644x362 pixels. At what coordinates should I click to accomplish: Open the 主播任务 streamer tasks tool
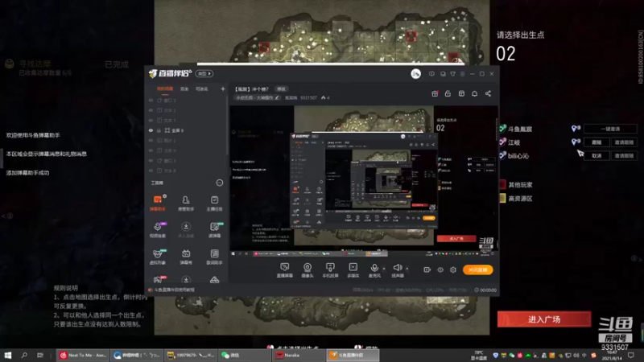[214, 204]
